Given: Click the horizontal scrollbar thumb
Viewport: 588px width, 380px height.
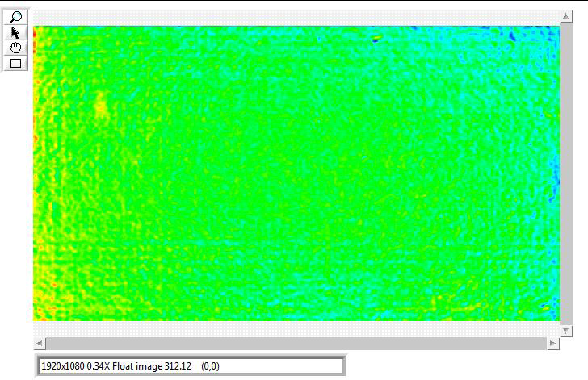Looking at the screenshot, I should click(296, 343).
